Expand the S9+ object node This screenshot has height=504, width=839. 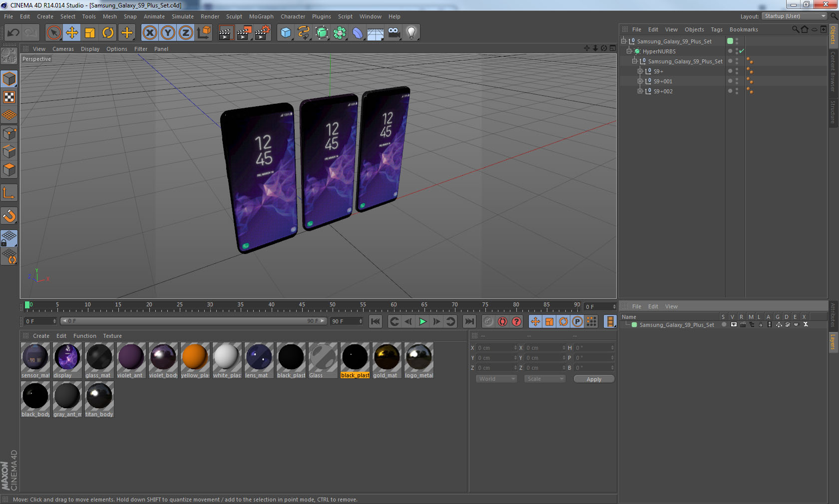click(640, 71)
